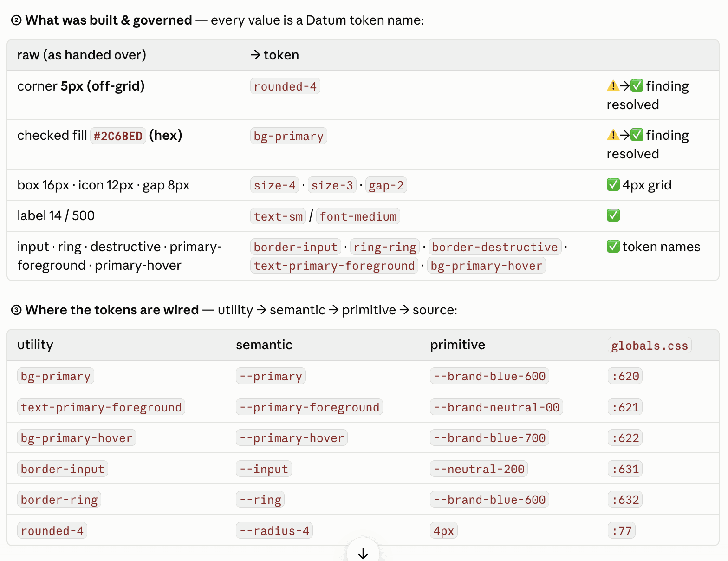Click the --ring semantic cell
This screenshot has height=561, width=728.
(x=260, y=500)
